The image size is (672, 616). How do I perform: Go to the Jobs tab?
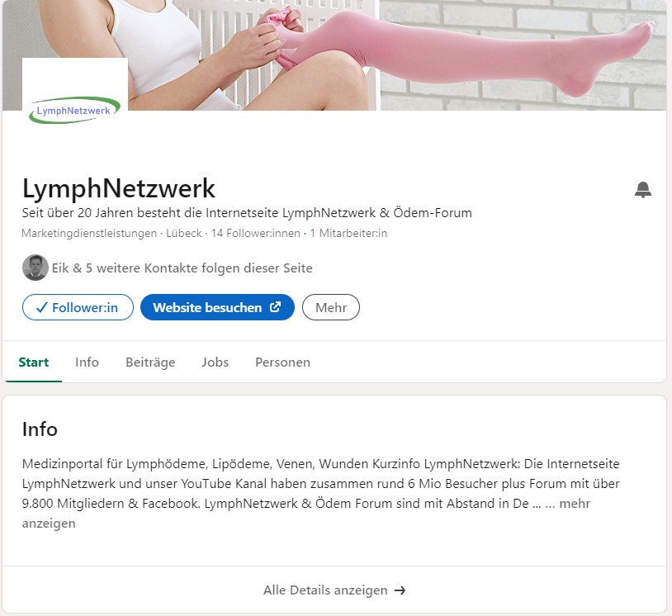coord(215,362)
